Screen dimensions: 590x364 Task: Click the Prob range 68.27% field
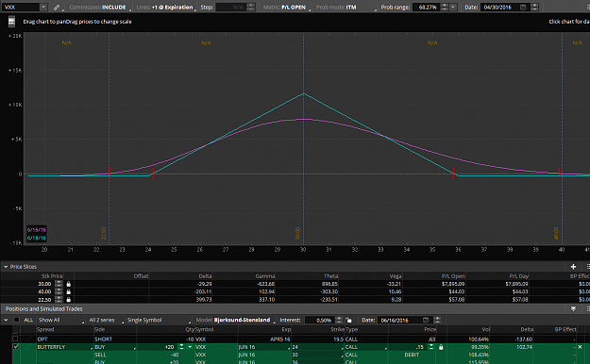click(427, 8)
